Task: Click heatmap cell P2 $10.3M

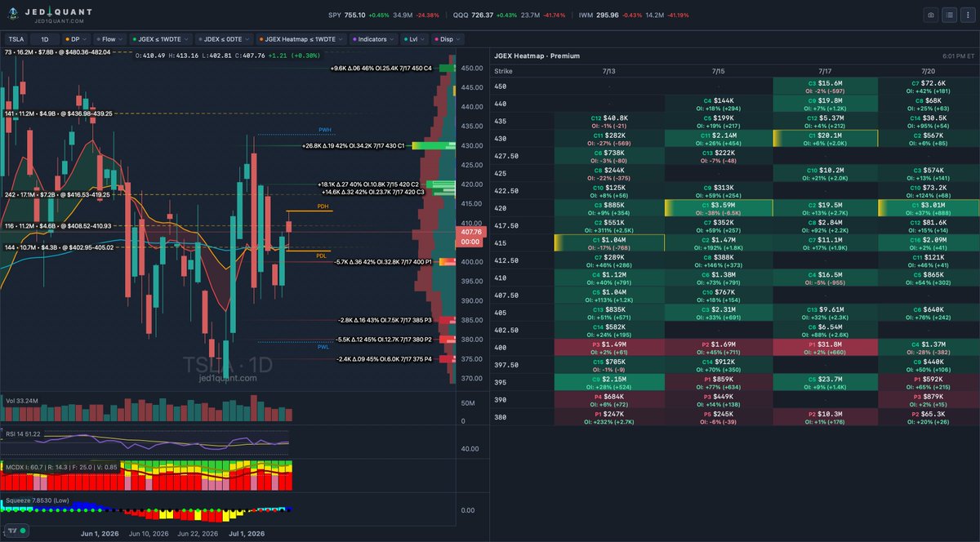Action: pos(825,418)
